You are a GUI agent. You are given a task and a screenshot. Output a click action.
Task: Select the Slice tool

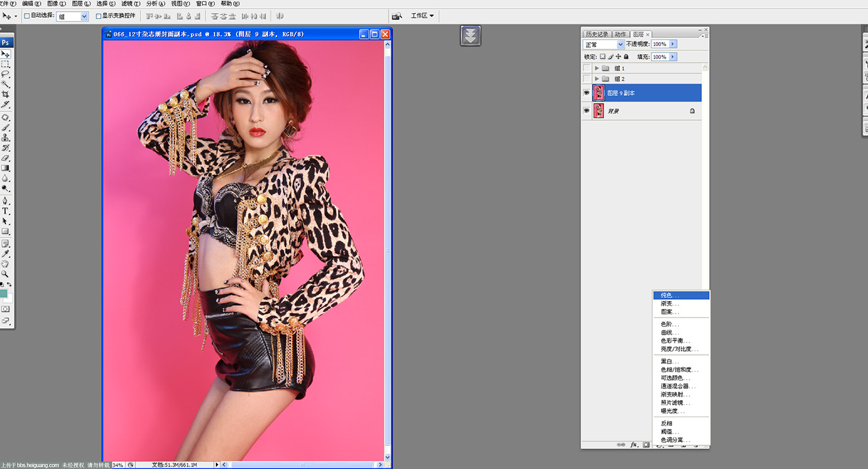click(5, 104)
